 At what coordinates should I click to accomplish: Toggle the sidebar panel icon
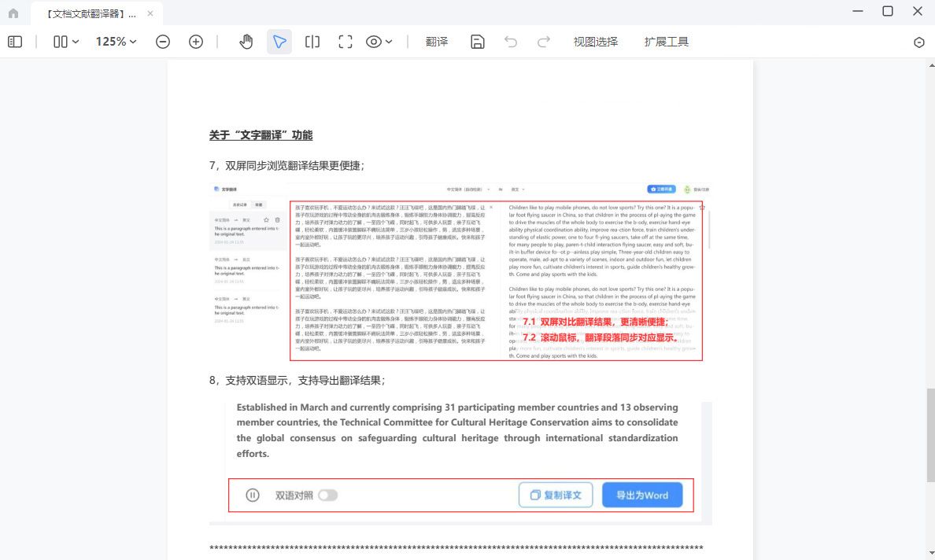(x=15, y=42)
